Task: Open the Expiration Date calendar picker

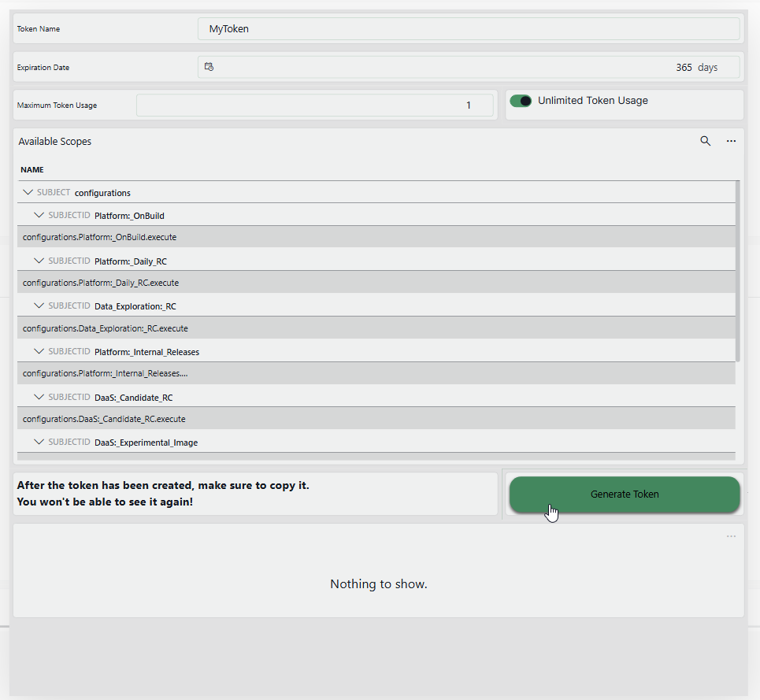Action: (x=209, y=67)
